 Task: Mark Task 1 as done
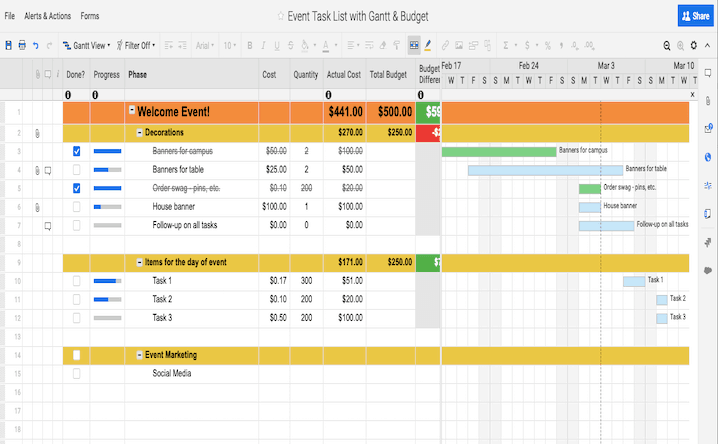coord(77,281)
